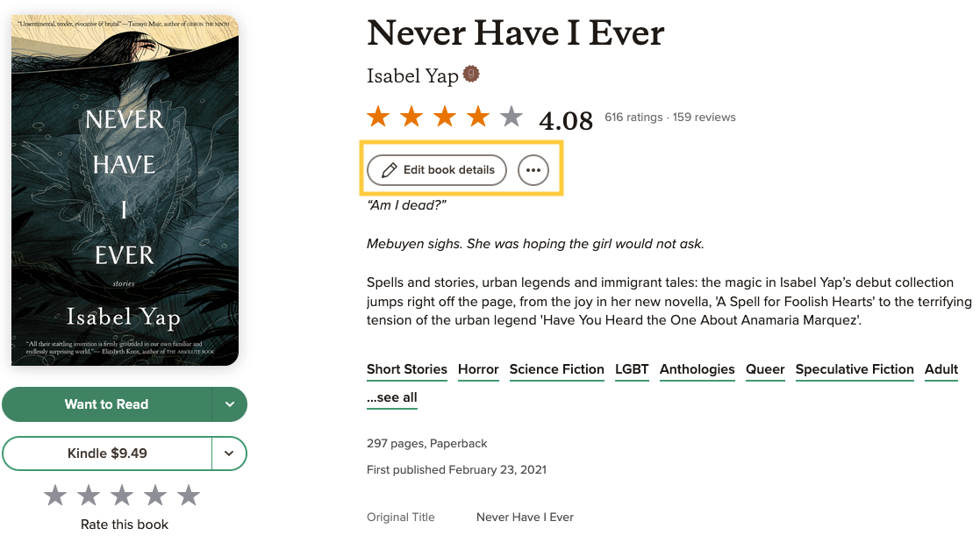Screen dimensions: 980x550
Task: Expand the Want to Read shelf dropdown
Action: [x=230, y=404]
